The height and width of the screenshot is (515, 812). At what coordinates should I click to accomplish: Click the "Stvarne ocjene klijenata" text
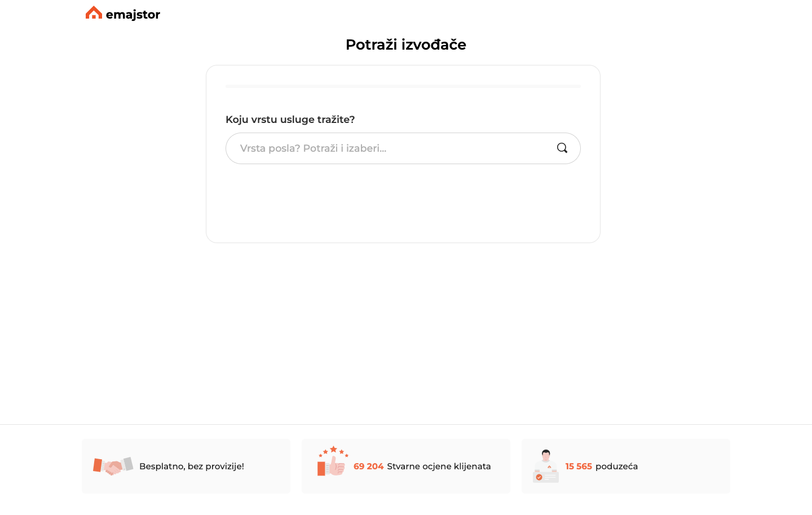pos(439,466)
